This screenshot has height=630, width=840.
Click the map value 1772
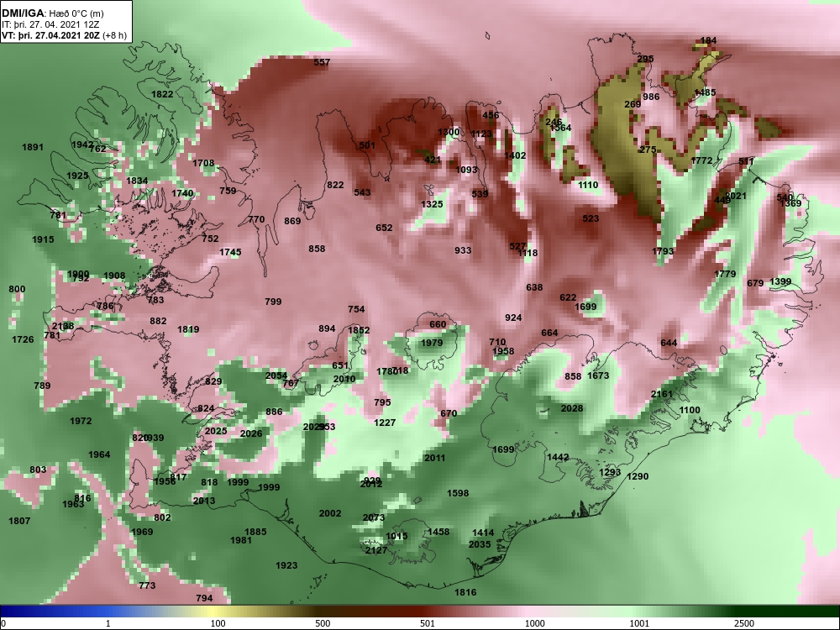tap(701, 160)
